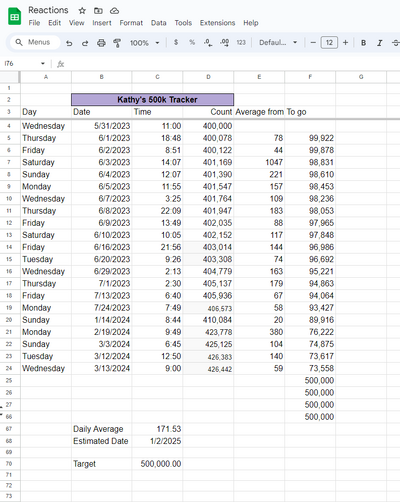Viewport: 400px width, 502px height.
Task: Select the Day header cell
Action: 46,112
